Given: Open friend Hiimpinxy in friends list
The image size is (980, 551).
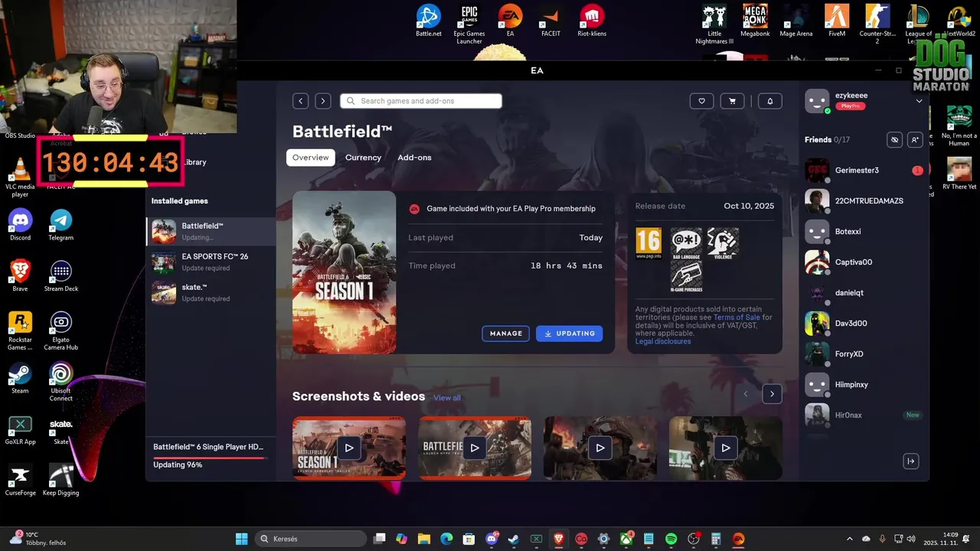Looking at the screenshot, I should 864,385.
